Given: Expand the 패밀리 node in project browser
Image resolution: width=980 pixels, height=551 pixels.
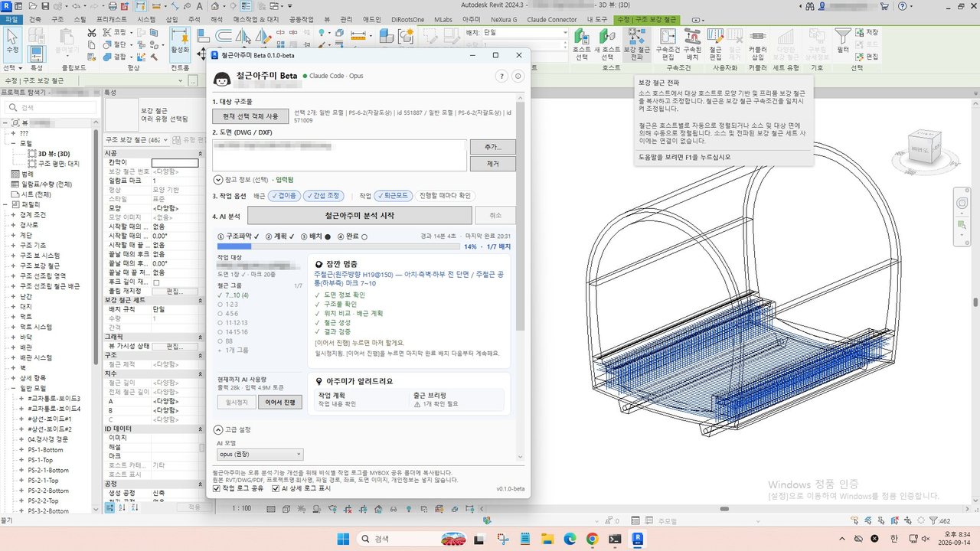Looking at the screenshot, I should (x=5, y=205).
